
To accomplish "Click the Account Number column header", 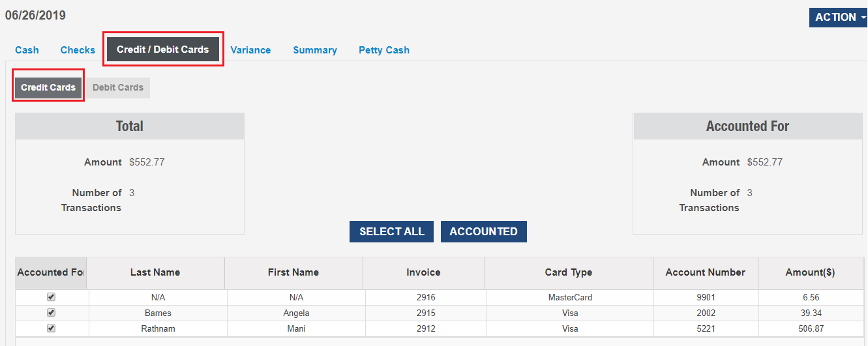I will 705,272.
